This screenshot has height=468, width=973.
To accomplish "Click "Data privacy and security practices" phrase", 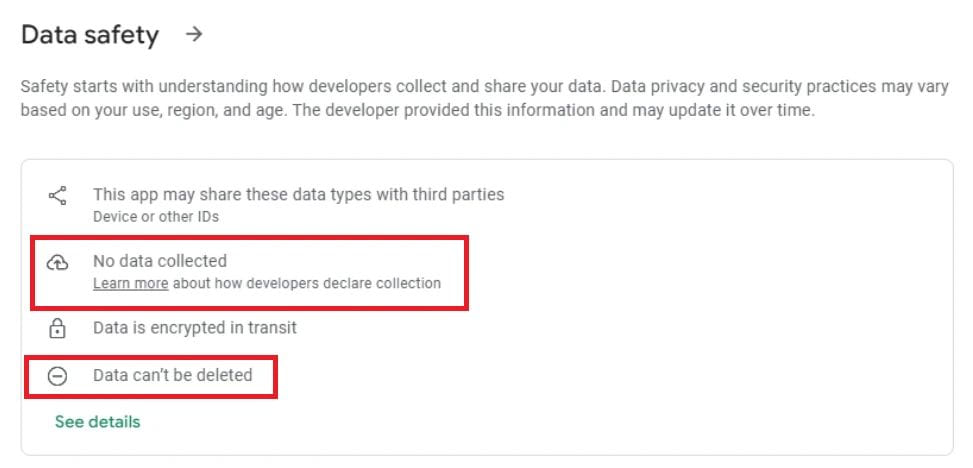I will (770, 87).
